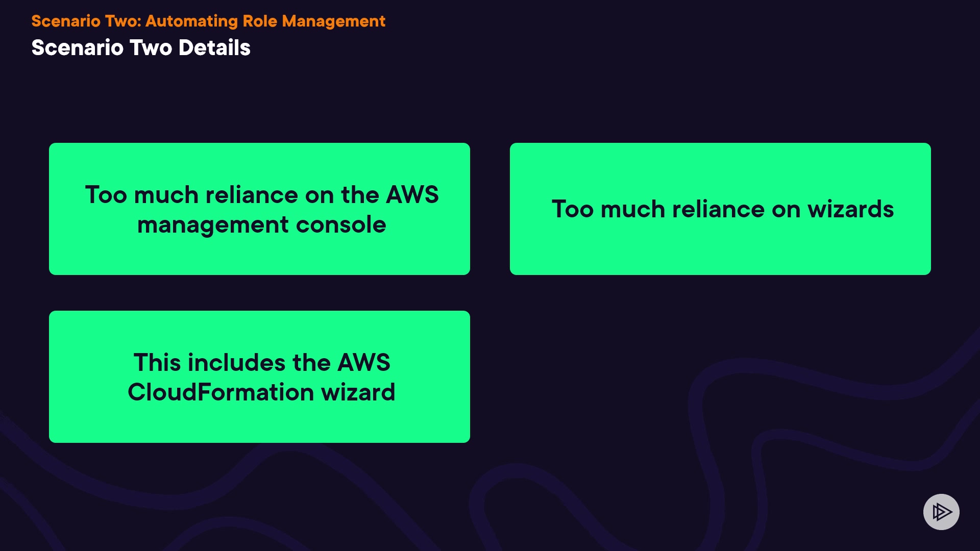Click the word reliance in right card
The width and height of the screenshot is (980, 551).
pyautogui.click(x=718, y=209)
